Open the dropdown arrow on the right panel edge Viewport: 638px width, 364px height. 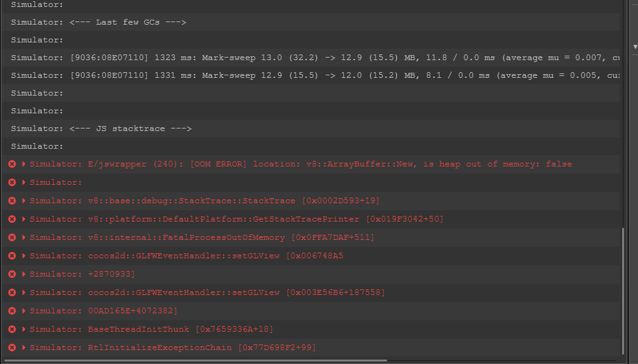coord(635,47)
